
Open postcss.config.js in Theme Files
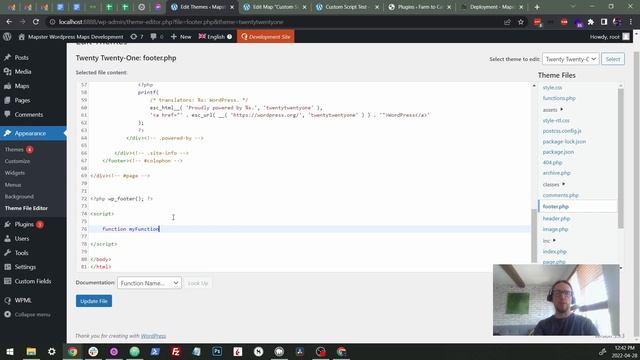pyautogui.click(x=562, y=131)
